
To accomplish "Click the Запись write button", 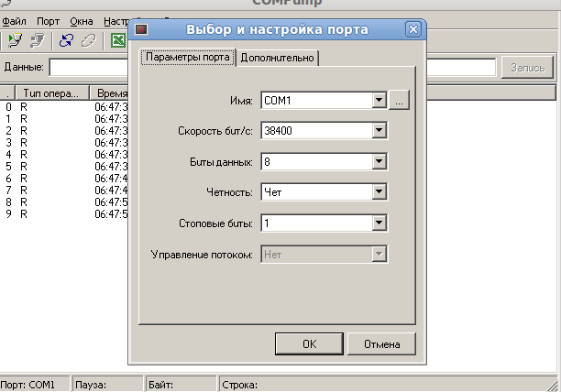I will click(527, 68).
